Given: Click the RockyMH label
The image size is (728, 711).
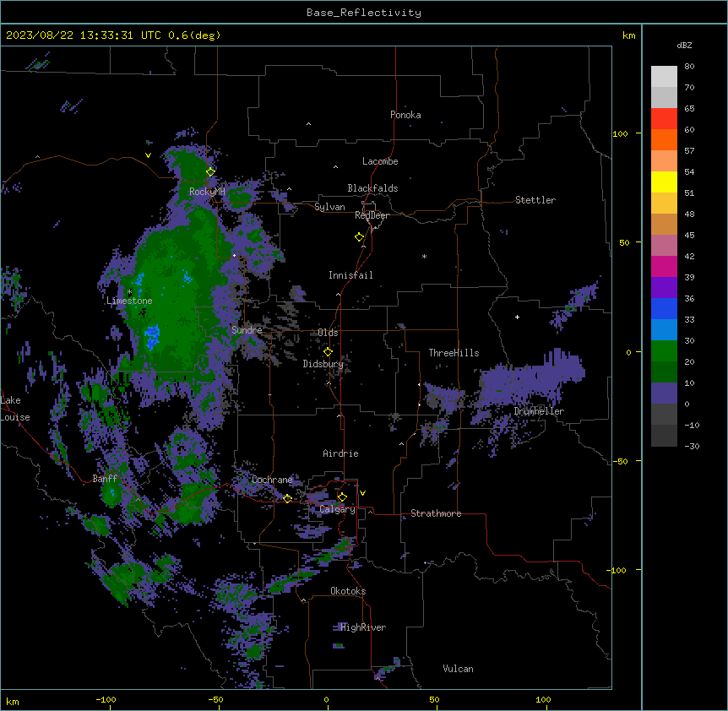Looking at the screenshot, I should click(207, 192).
